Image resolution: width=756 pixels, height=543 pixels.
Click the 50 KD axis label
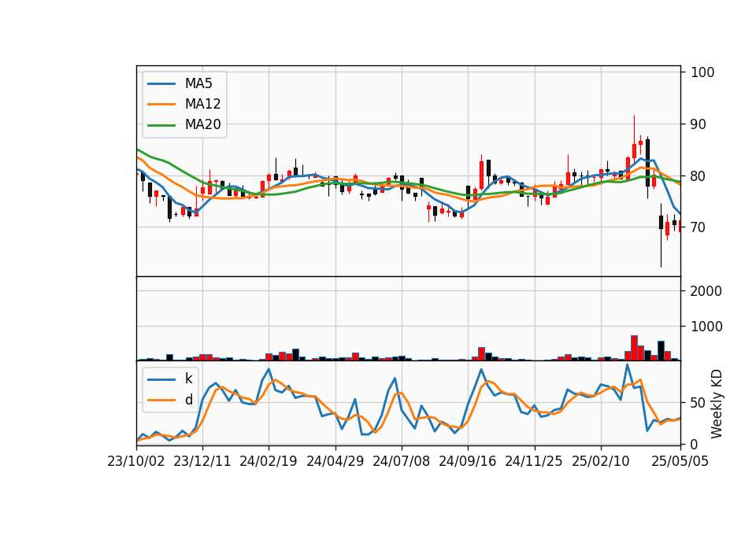(x=699, y=403)
